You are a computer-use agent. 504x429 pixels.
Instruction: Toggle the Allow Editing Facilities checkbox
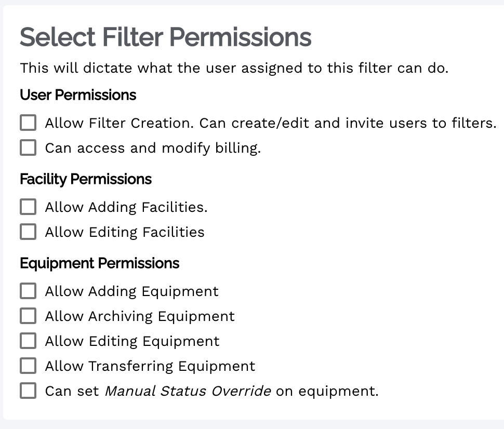28,232
